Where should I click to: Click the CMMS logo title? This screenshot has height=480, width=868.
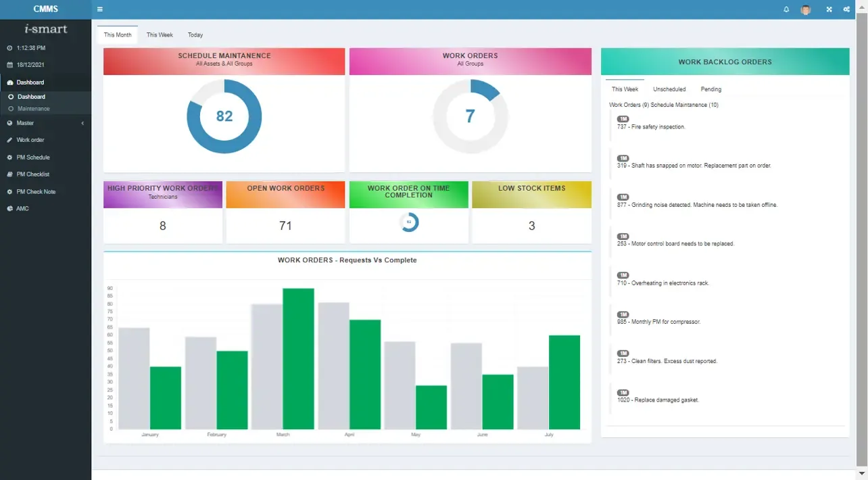[x=45, y=9]
